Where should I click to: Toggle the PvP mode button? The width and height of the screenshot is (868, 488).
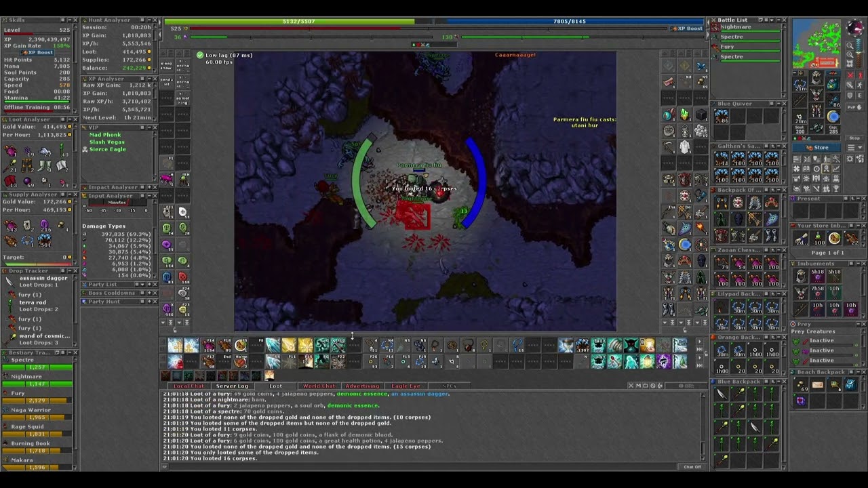coord(855,107)
